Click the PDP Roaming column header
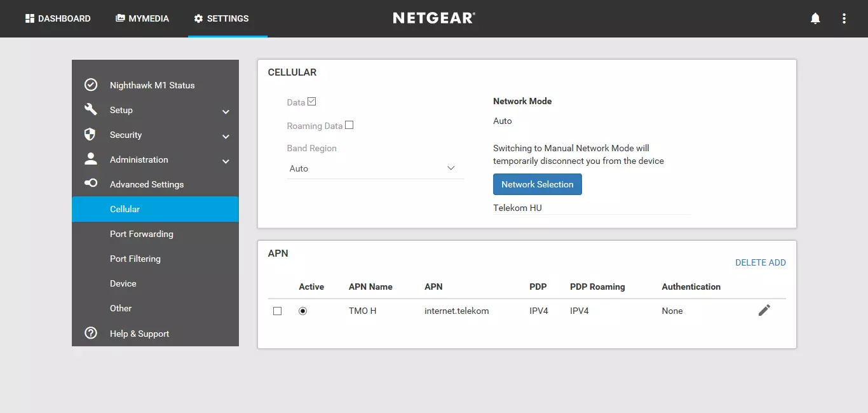 pos(597,287)
